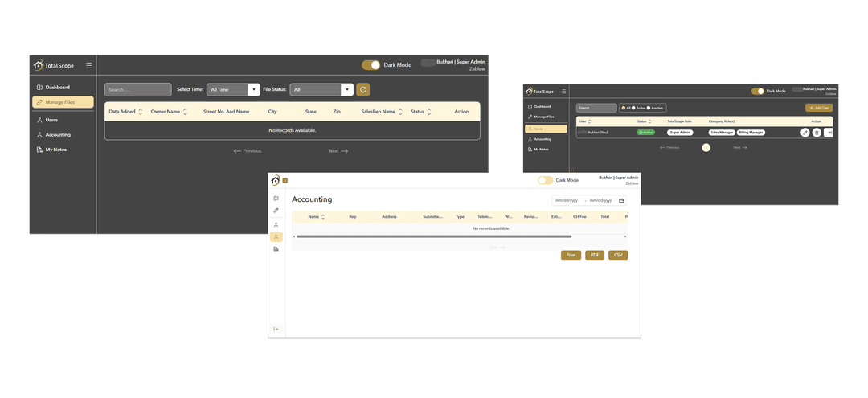Click Next link in Manage Files pagination

click(x=338, y=150)
